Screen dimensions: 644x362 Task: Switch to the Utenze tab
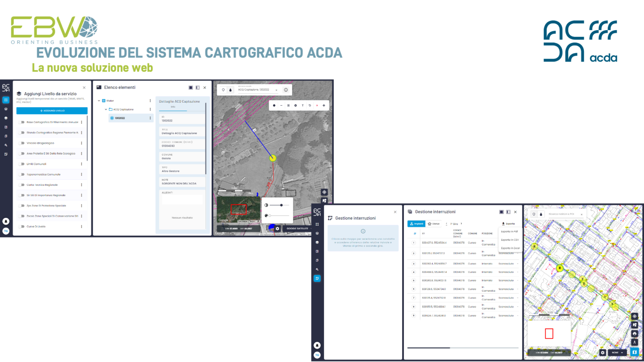[434, 224]
